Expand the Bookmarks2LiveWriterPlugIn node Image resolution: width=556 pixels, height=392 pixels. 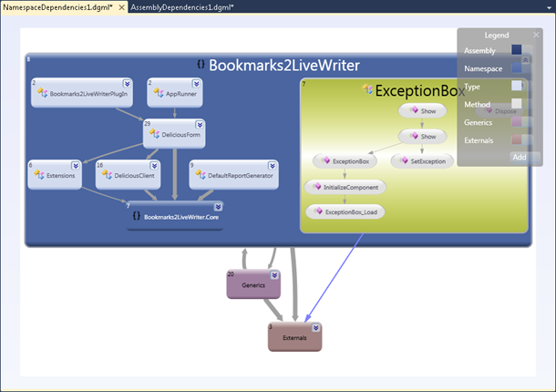click(x=127, y=84)
